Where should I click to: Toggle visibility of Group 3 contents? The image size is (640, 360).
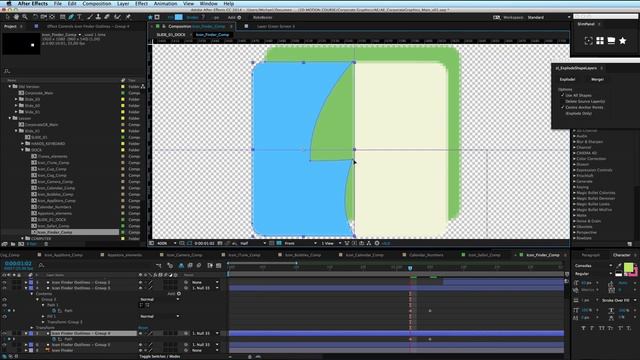click(4, 299)
